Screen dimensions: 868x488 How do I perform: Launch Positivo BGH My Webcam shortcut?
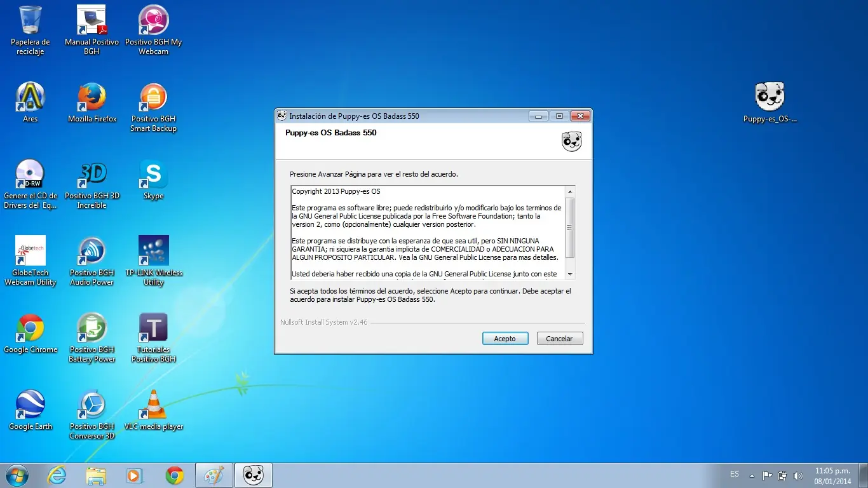point(153,30)
